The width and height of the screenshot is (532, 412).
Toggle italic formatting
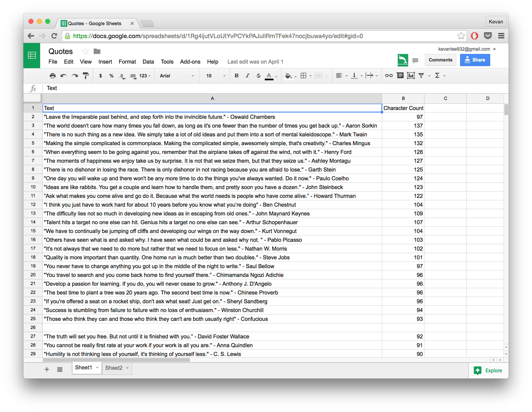(247, 76)
